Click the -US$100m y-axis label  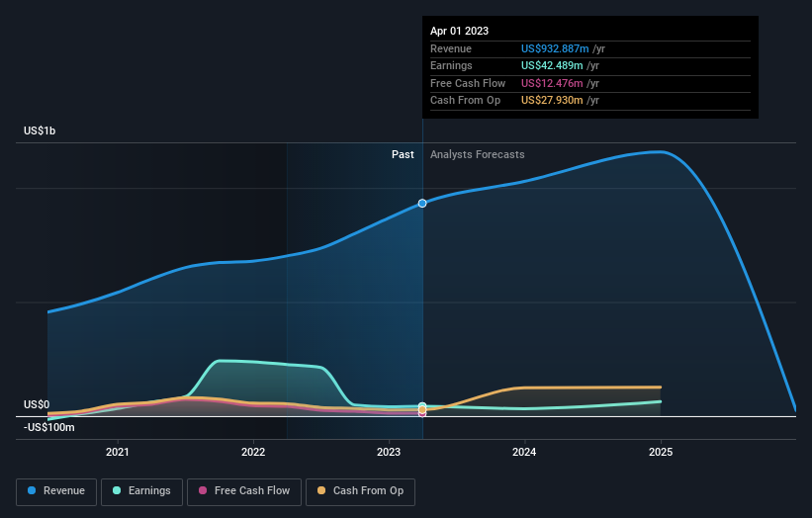(x=48, y=427)
